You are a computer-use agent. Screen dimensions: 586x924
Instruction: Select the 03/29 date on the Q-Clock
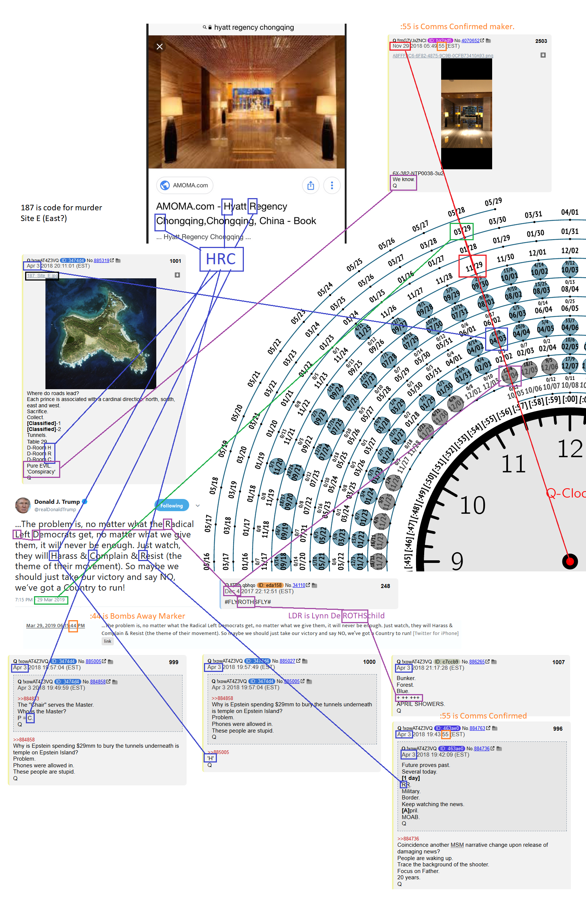[x=462, y=231]
